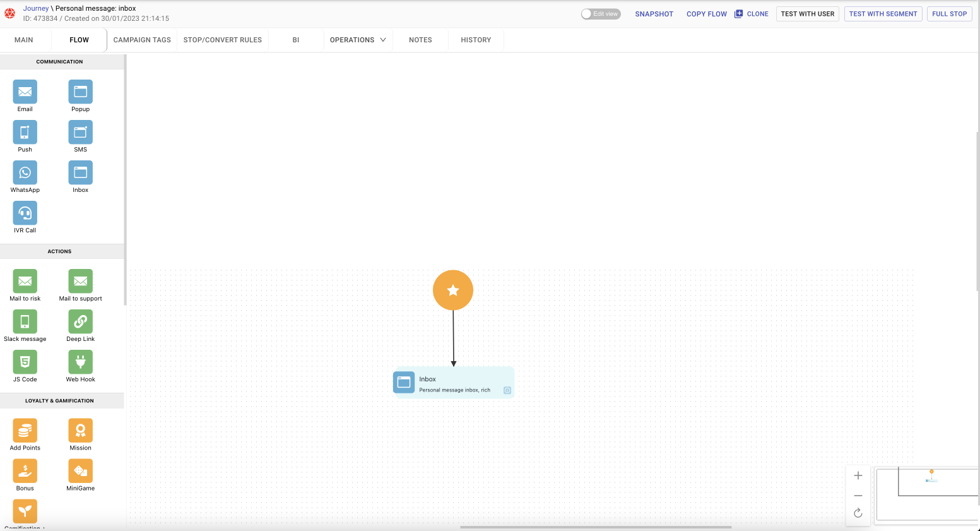Click the Test With User button
Viewport: 980px width, 531px height.
(x=807, y=14)
